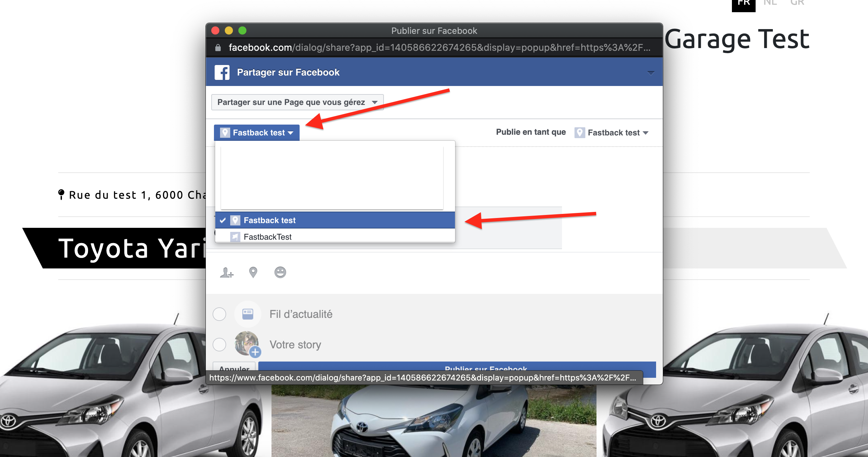868x457 pixels.
Task: Open the 'Partager sur une Page que vous gérez' dropdown
Action: click(x=297, y=102)
